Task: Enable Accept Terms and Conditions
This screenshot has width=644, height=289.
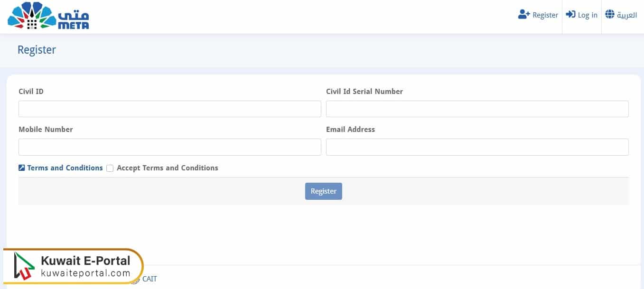Action: pyautogui.click(x=110, y=168)
